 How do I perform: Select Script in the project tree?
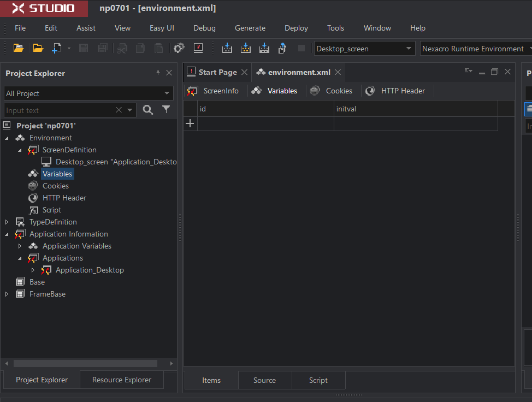[x=51, y=210]
